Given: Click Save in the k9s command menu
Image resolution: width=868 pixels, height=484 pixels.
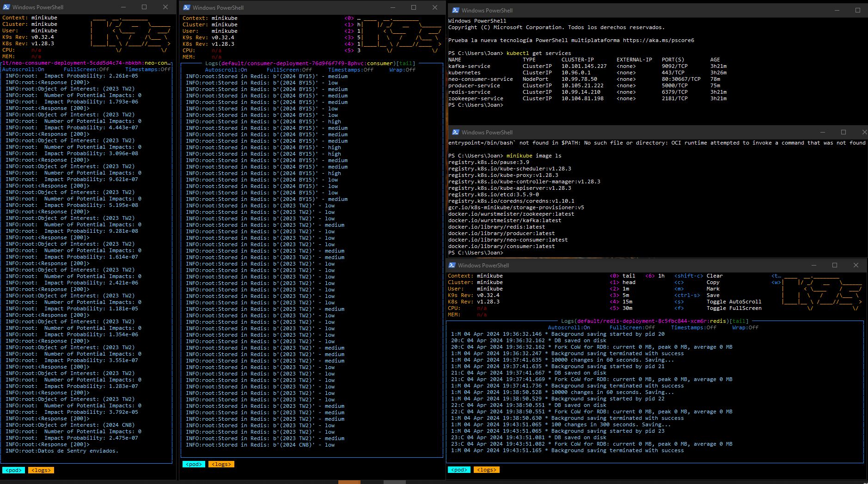Looking at the screenshot, I should [x=713, y=295].
